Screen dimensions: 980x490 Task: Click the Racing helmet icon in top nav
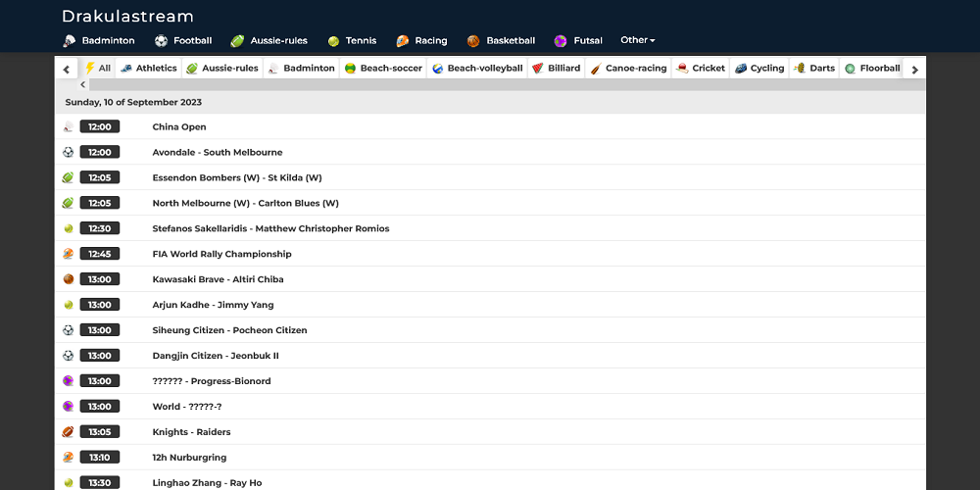tap(403, 40)
